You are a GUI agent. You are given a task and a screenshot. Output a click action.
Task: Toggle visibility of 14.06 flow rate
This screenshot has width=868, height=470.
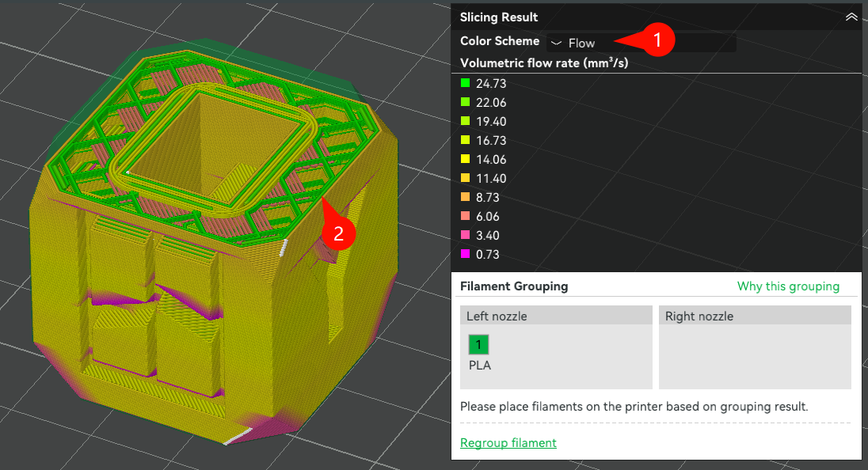click(466, 159)
